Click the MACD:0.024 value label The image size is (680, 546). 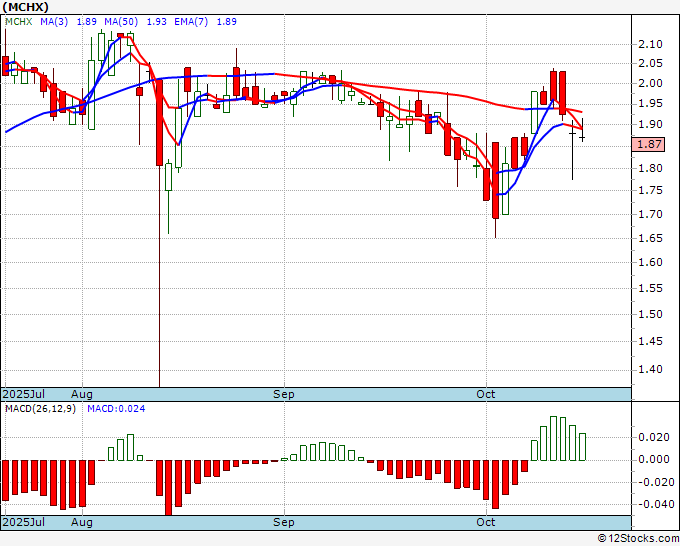(x=116, y=409)
